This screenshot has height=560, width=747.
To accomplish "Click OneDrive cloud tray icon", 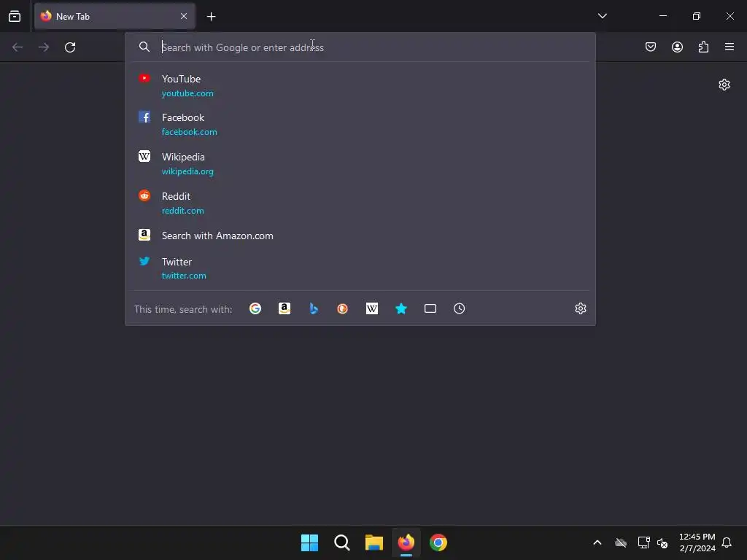I will tap(620, 542).
